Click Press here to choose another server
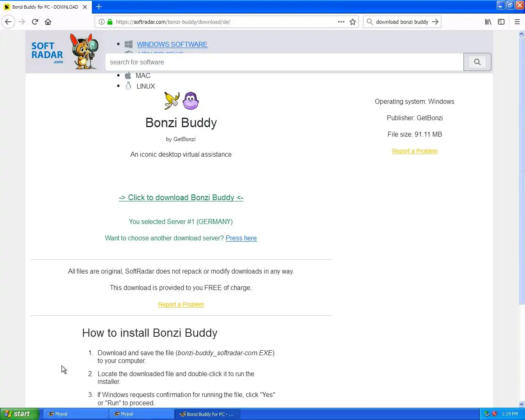 coord(241,238)
